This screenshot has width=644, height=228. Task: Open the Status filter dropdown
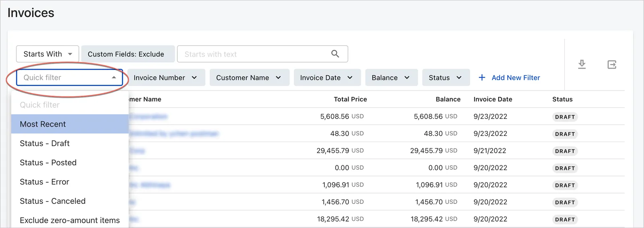(x=446, y=78)
